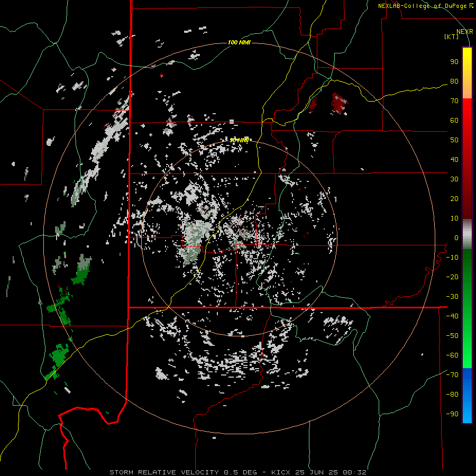
Task: Click the -70 scale label
Action: (x=452, y=375)
